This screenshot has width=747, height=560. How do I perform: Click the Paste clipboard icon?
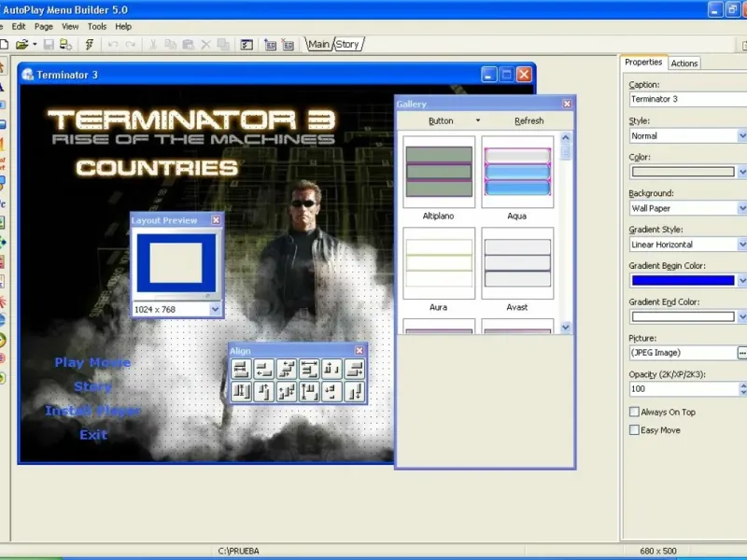pyautogui.click(x=189, y=45)
